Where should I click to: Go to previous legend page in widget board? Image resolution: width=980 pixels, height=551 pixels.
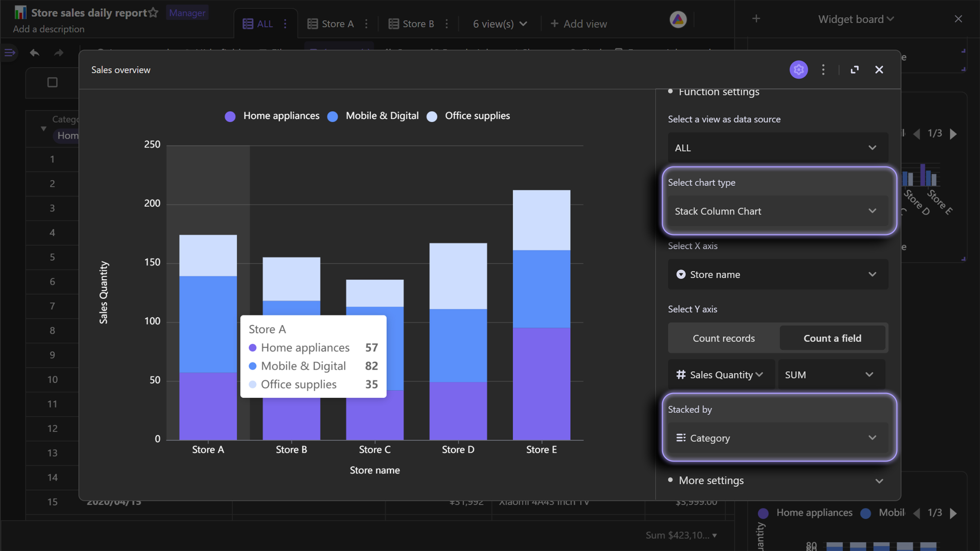[x=917, y=134]
